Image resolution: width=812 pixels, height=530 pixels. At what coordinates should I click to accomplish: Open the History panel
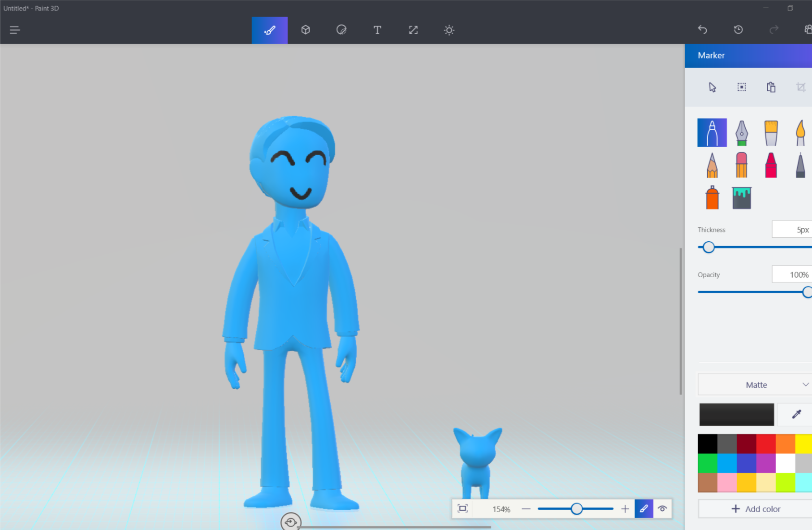[x=738, y=30]
